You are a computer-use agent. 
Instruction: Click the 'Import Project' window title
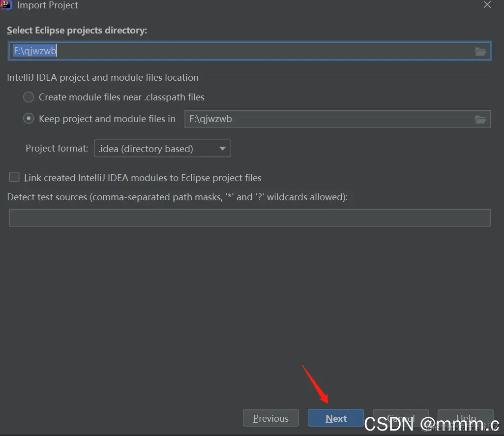(x=48, y=5)
